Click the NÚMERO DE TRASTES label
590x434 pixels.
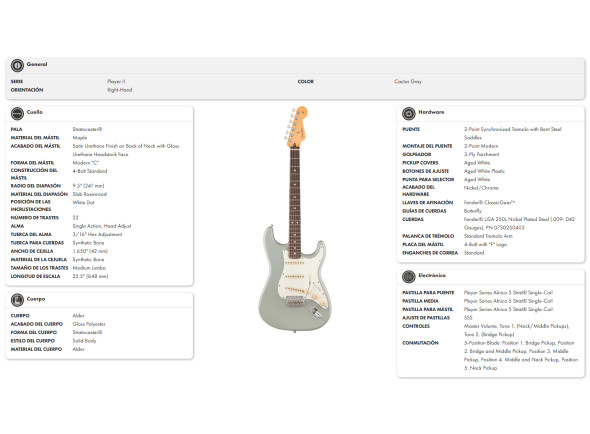(35, 218)
